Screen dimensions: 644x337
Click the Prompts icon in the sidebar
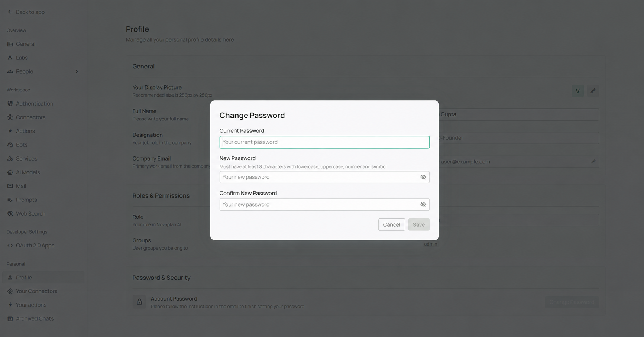click(10, 200)
